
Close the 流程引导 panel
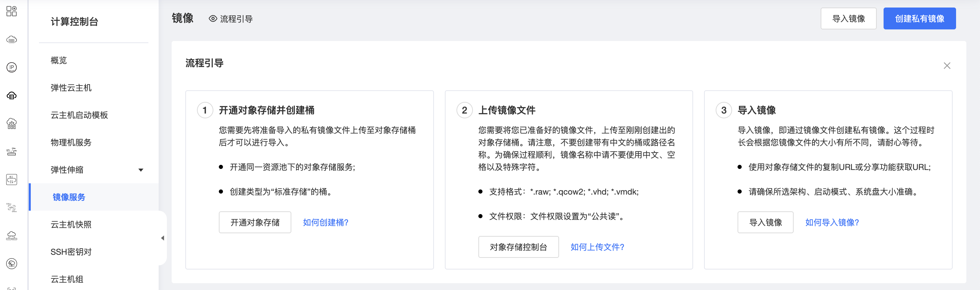click(947, 66)
